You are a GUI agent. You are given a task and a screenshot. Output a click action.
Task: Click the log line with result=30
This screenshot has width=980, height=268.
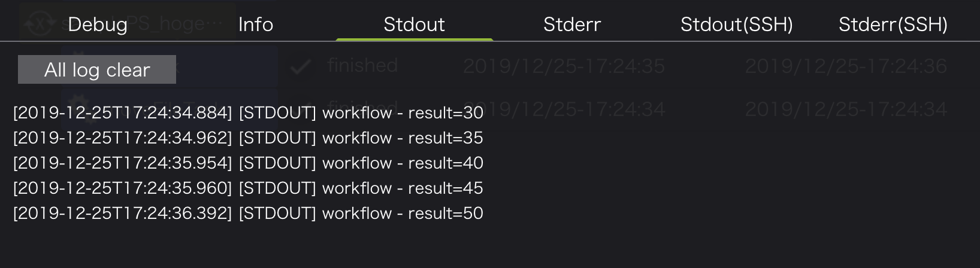point(248,112)
